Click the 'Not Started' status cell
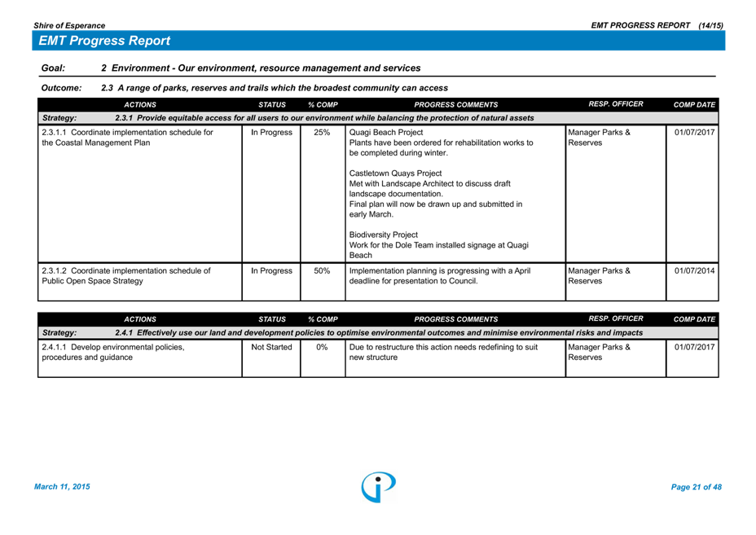 (271, 348)
